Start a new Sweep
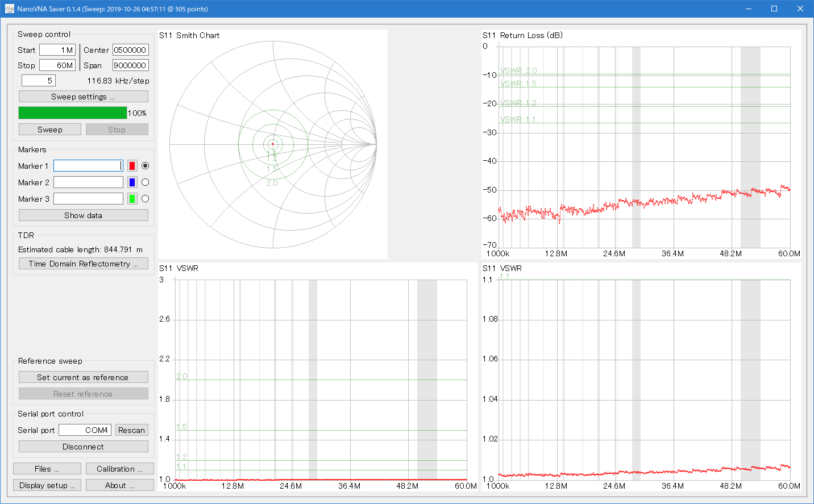The width and height of the screenshot is (814, 504). (50, 130)
